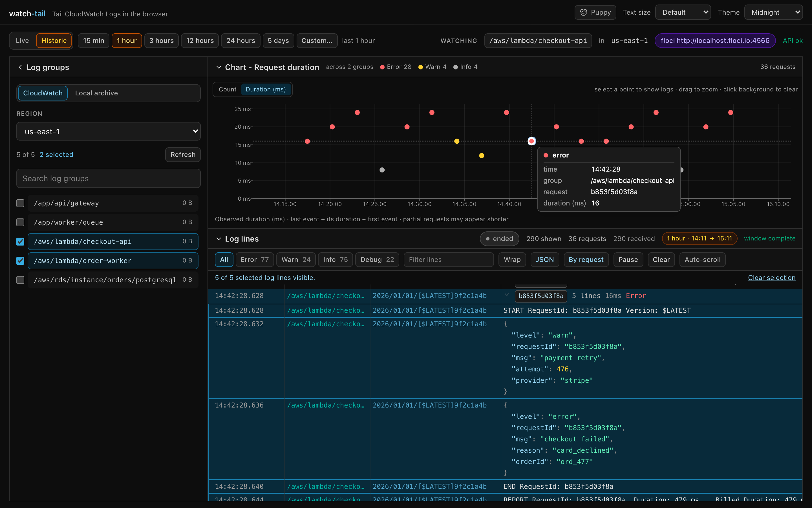Click the Clear selection link
The width and height of the screenshot is (812, 508).
[771, 278]
